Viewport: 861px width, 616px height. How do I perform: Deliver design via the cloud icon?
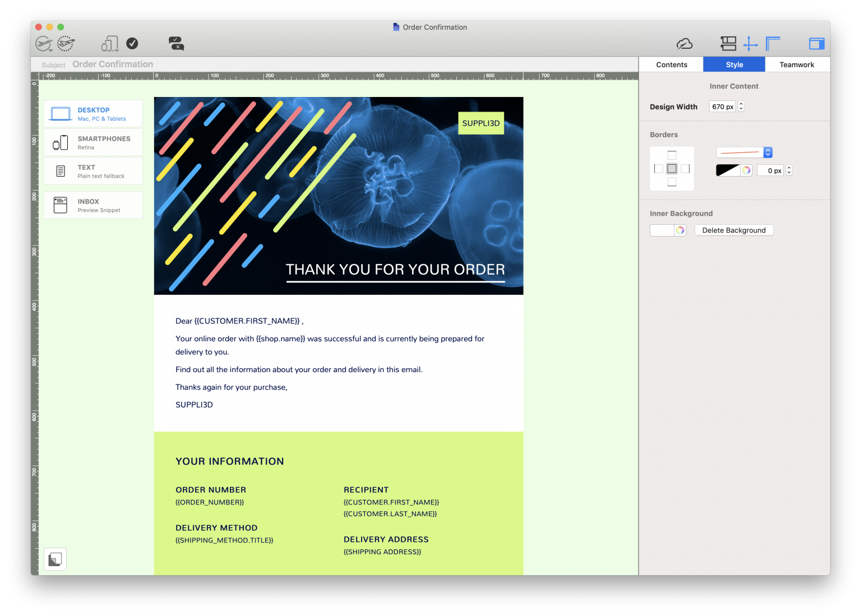pos(684,43)
